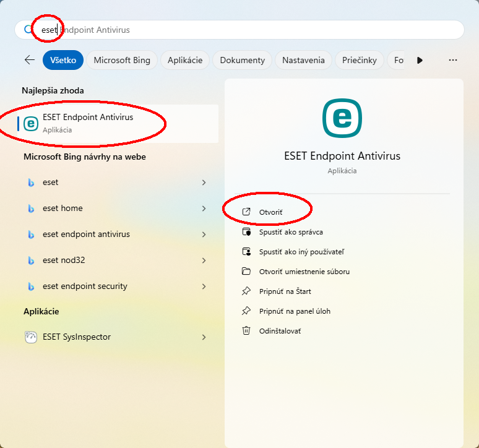Image resolution: width=479 pixels, height=448 pixels.
Task: Click the ESET SysInspector app icon
Action: coord(30,337)
